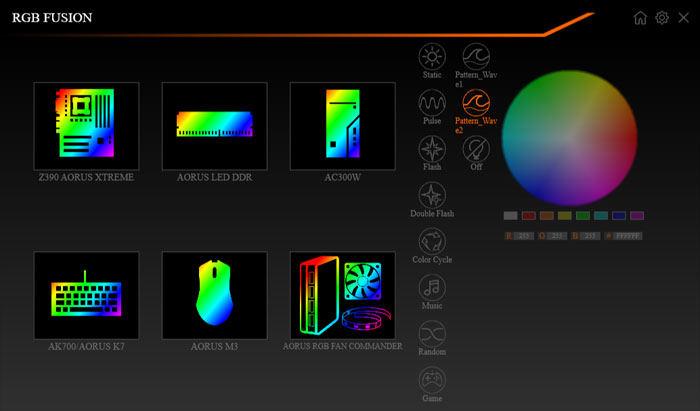Open the AORUS M3 mouse tile
The width and height of the screenshot is (700, 411).
tap(214, 295)
